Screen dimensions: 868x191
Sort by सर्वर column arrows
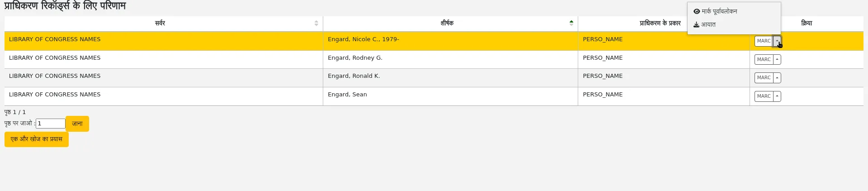tap(316, 23)
